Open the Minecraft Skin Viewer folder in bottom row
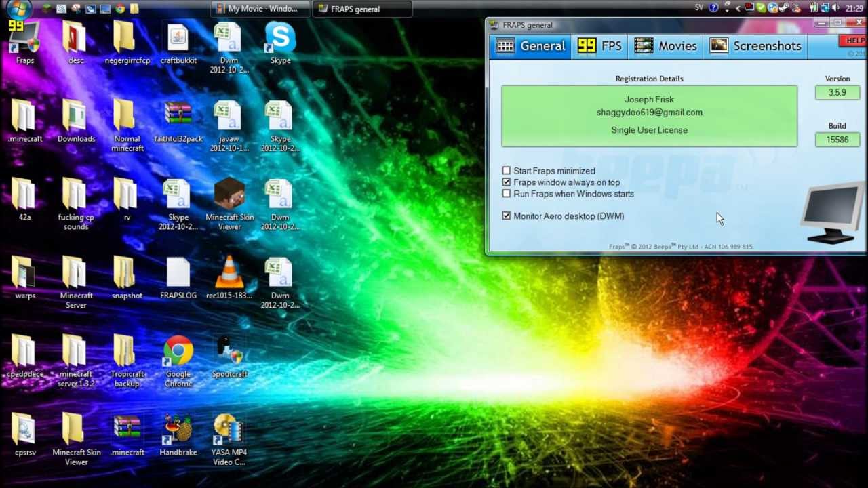The height and width of the screenshot is (488, 868). [76, 439]
